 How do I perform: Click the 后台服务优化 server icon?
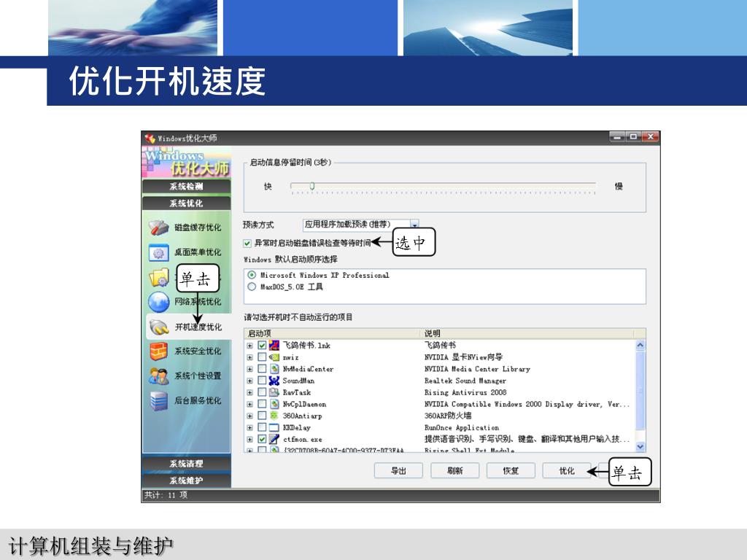click(x=158, y=401)
